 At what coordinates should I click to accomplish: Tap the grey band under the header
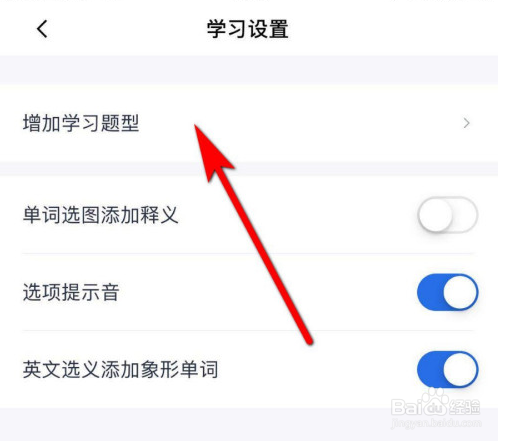249,70
